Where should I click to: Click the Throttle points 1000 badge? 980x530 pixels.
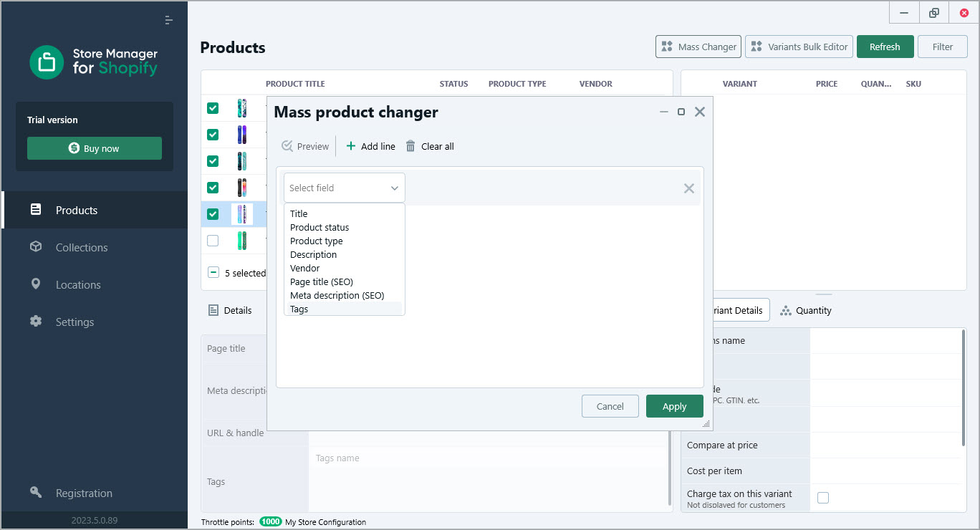(271, 522)
